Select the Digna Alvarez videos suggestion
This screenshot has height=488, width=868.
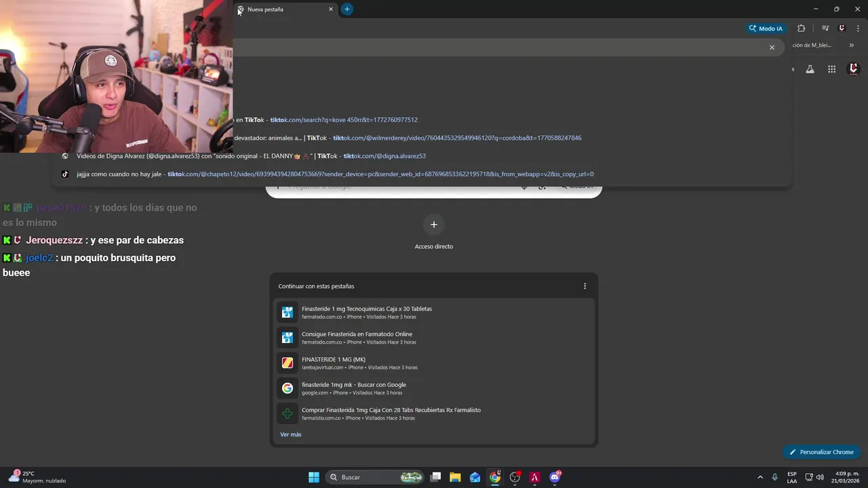[x=422, y=156]
